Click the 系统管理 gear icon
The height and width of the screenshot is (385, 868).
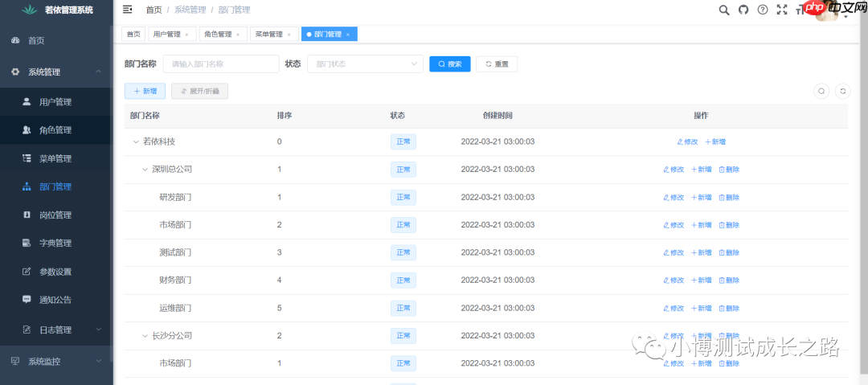click(x=15, y=72)
